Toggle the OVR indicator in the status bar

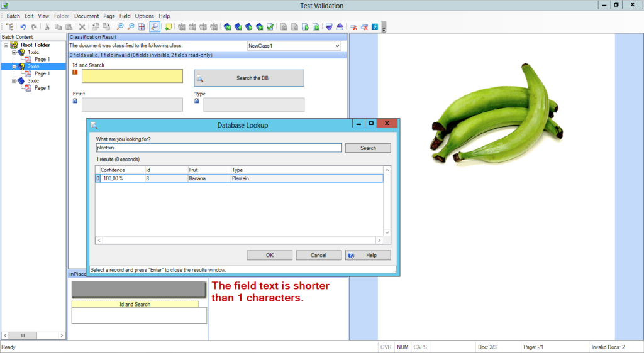pyautogui.click(x=386, y=347)
